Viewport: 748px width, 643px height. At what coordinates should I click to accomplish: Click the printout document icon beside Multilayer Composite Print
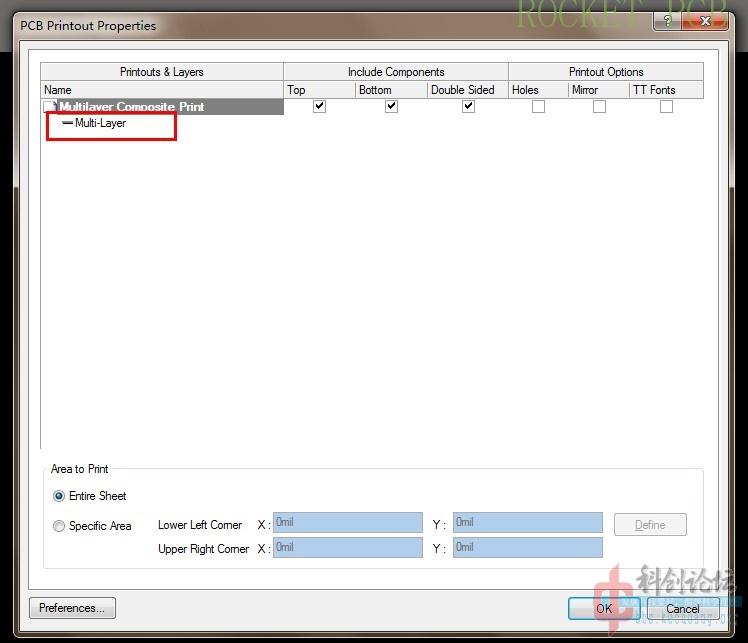point(50,106)
